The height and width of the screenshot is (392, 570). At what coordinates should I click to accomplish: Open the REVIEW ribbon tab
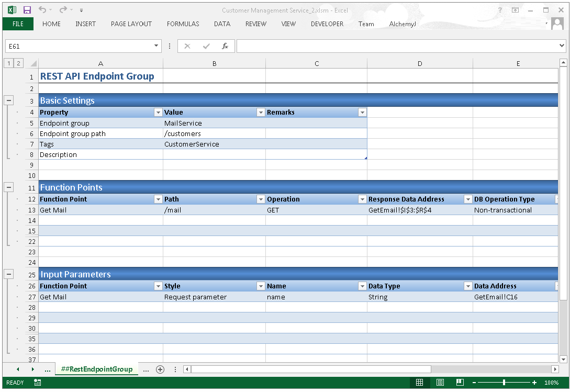[x=256, y=24]
